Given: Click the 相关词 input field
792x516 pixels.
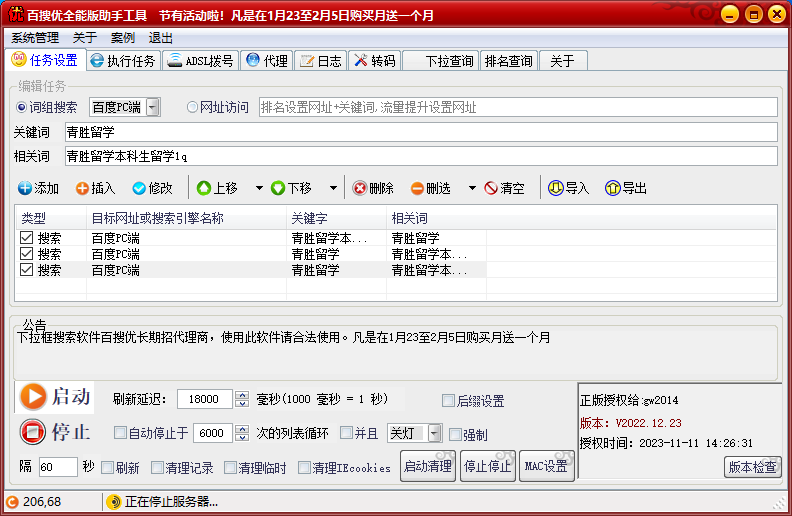Looking at the screenshot, I should [421, 157].
